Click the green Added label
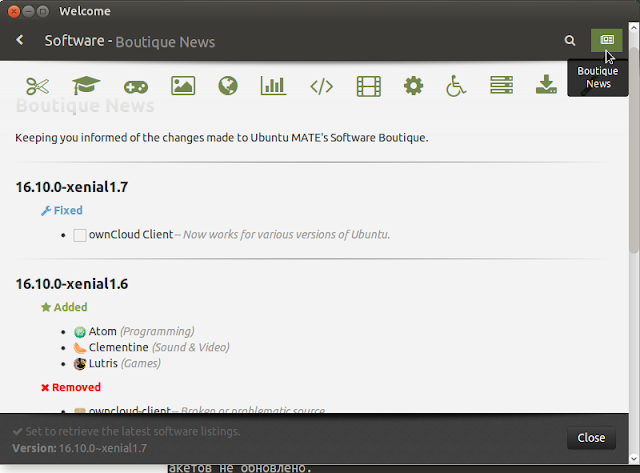640x473 pixels. (64, 307)
